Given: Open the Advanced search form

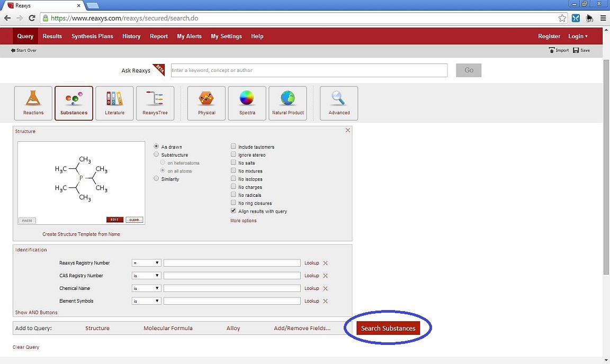Looking at the screenshot, I should 339,103.
